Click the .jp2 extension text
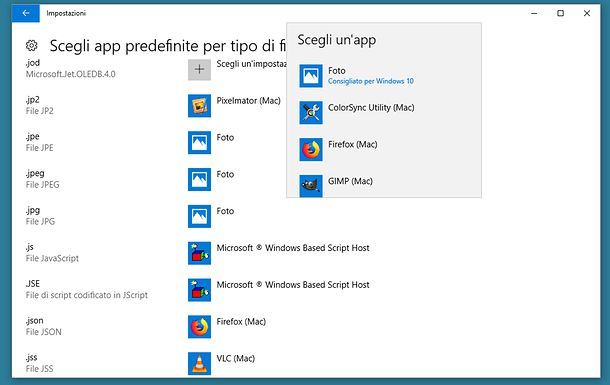The image size is (610, 385). pos(33,100)
